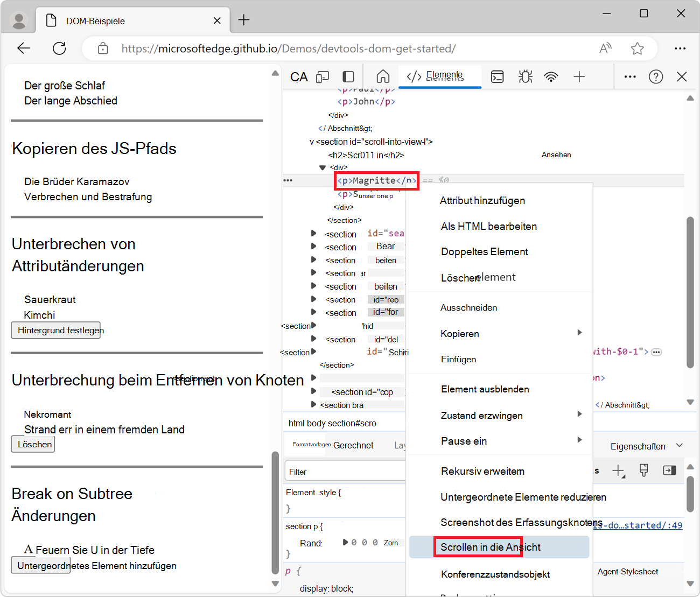Click the DevTools help question mark icon
The image size is (700, 597).
click(656, 77)
